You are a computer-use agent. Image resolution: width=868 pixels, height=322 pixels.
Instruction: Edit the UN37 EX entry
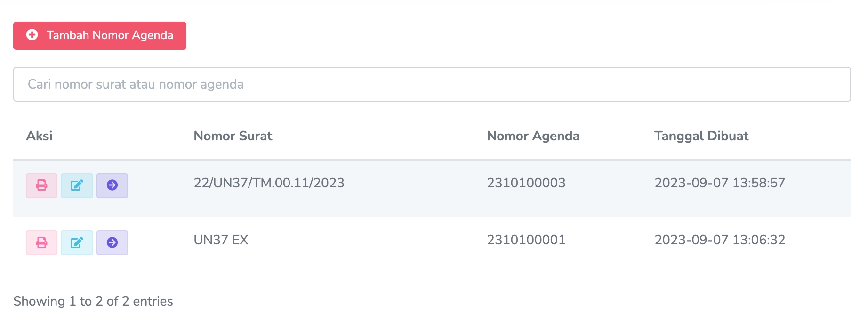pyautogui.click(x=77, y=242)
